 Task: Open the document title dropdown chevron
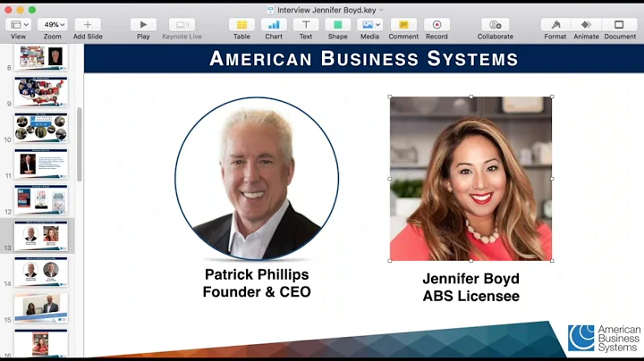tap(381, 10)
